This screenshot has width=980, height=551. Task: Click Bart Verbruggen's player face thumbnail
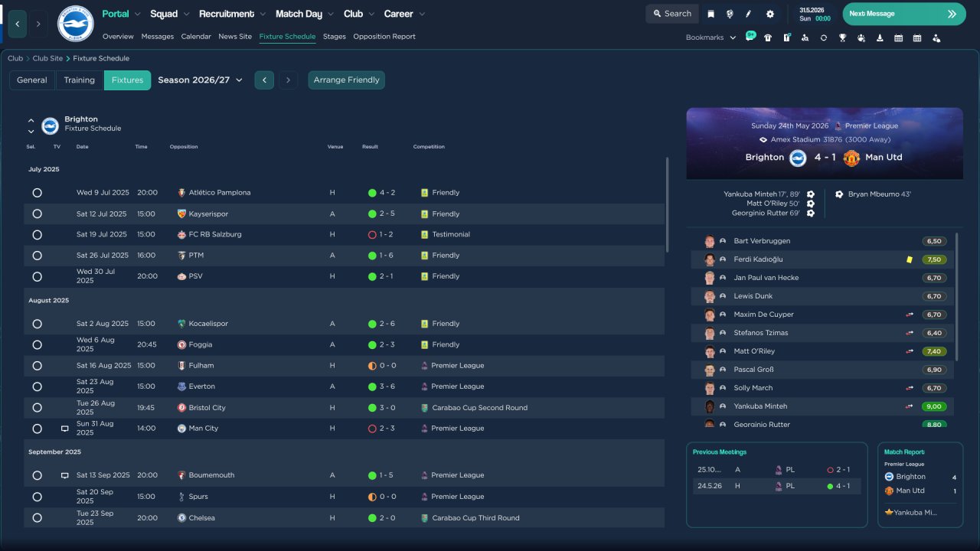pyautogui.click(x=710, y=241)
